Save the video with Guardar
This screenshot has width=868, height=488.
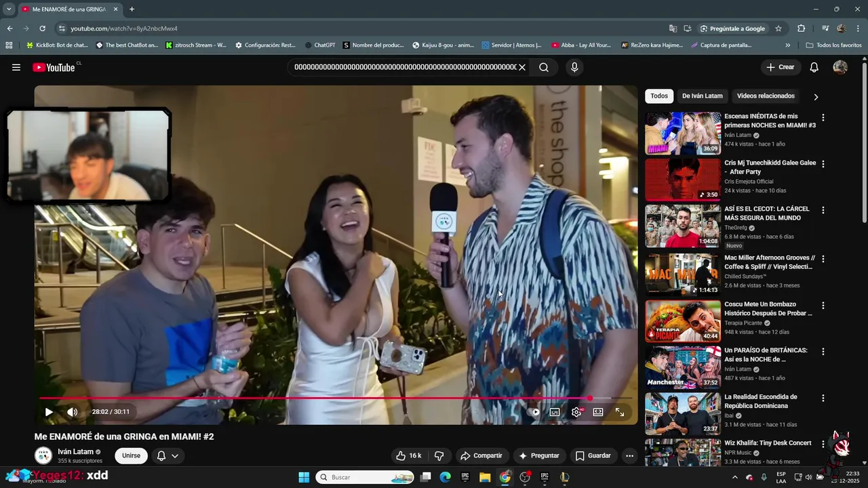[x=593, y=455]
